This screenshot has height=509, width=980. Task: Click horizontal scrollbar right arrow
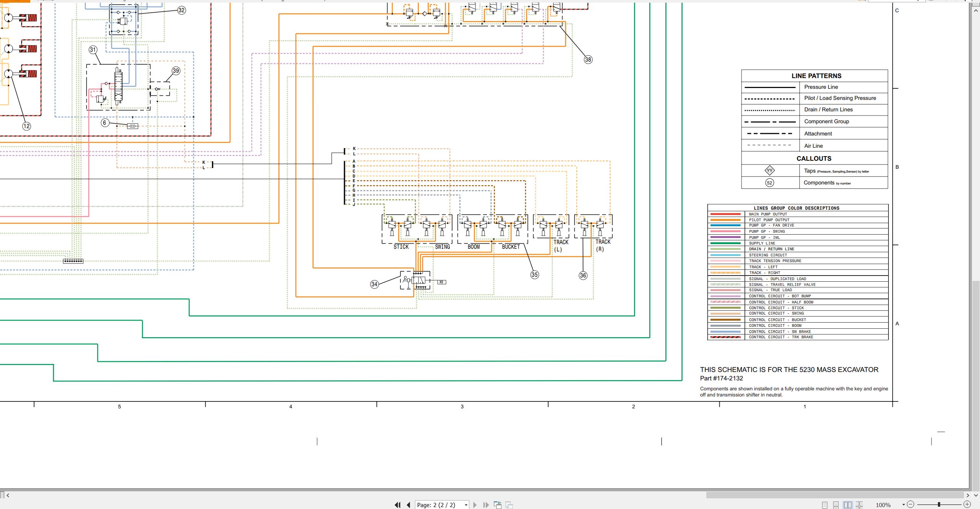pyautogui.click(x=968, y=495)
